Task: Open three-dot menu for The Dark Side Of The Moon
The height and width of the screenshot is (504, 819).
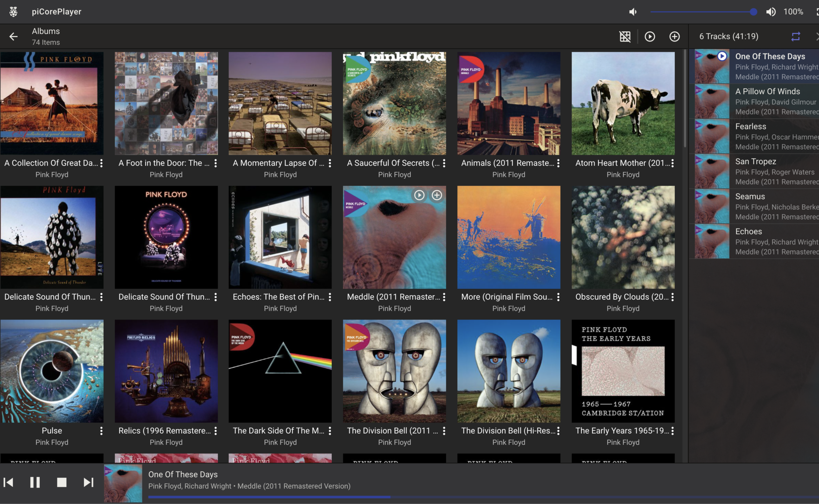Action: [330, 431]
